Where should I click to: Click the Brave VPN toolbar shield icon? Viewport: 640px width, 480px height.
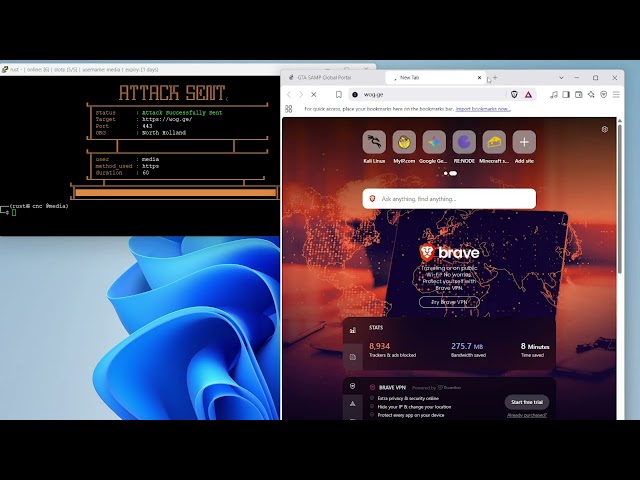604,95
